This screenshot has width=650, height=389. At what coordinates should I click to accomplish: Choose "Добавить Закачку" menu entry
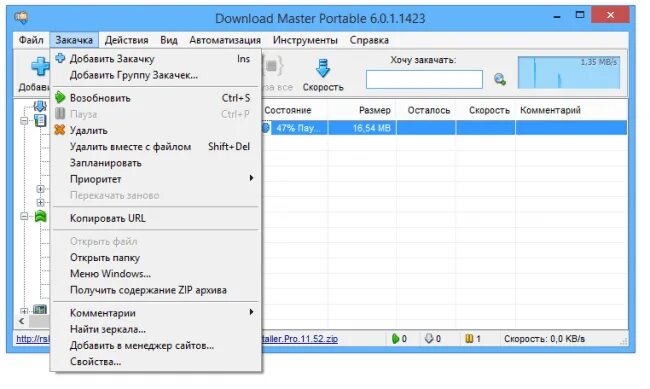tap(156, 59)
